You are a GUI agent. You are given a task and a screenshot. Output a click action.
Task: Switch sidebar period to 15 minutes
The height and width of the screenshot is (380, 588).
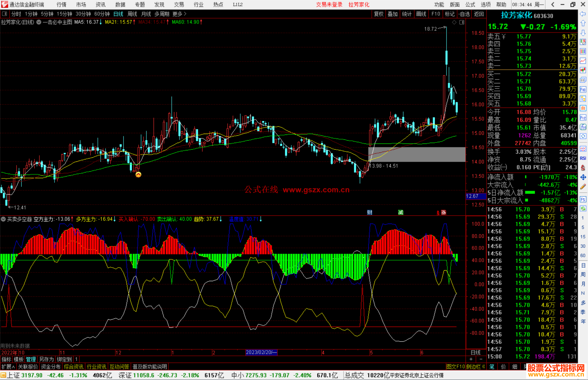click(583, 237)
